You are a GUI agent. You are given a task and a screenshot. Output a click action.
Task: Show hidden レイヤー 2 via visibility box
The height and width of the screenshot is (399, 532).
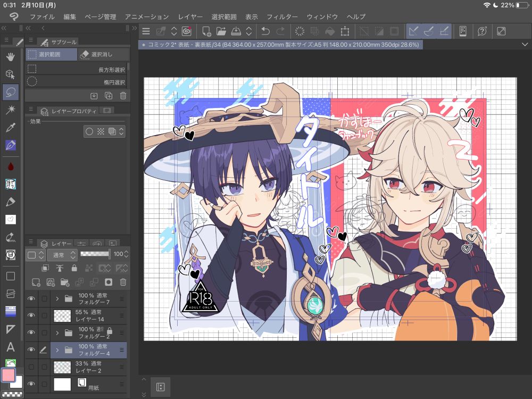[x=31, y=367]
